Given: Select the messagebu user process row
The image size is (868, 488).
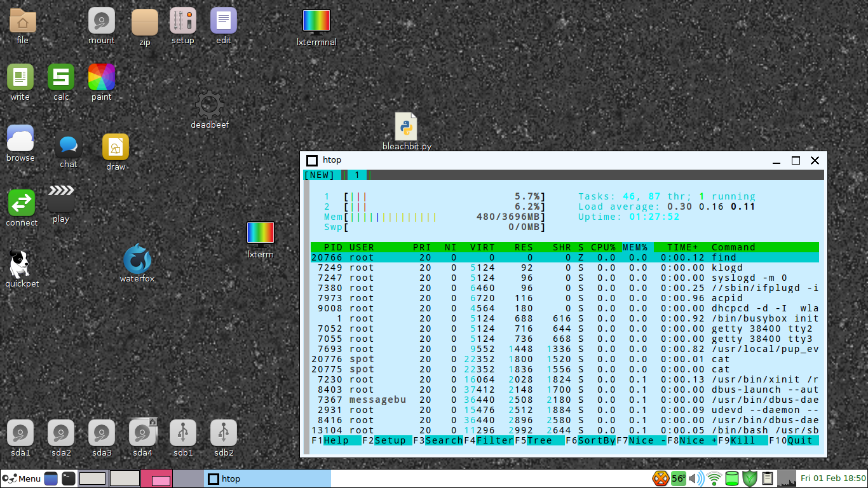Looking at the screenshot, I should click(x=565, y=400).
